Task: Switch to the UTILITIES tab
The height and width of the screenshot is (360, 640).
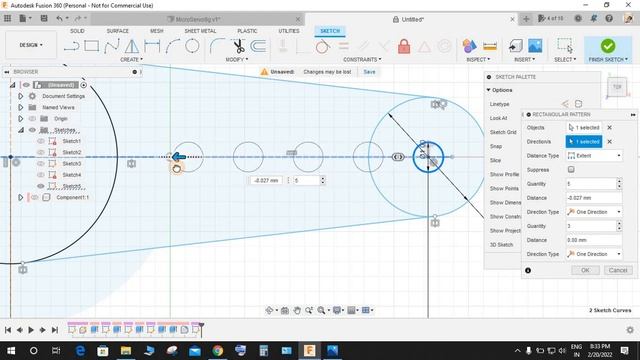Action: coord(289,31)
